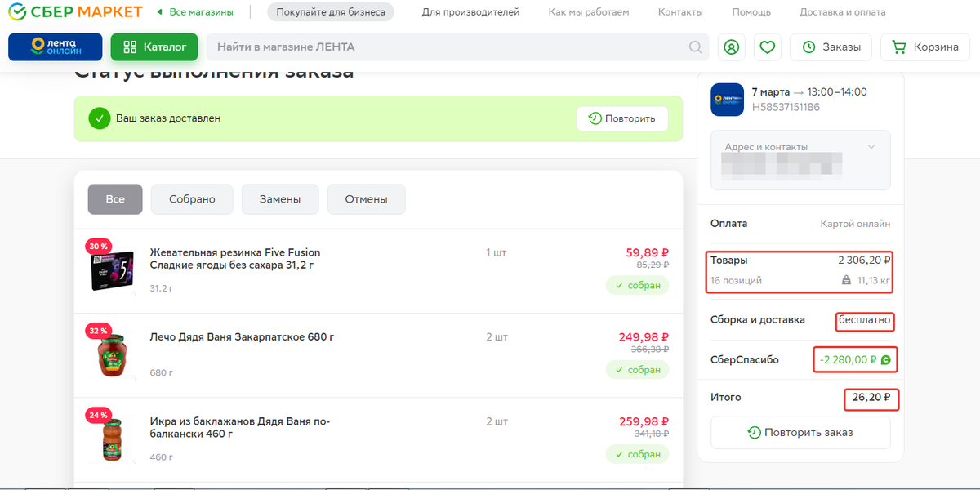
Task: Click the Картой онлайн payment text
Action: 855,224
